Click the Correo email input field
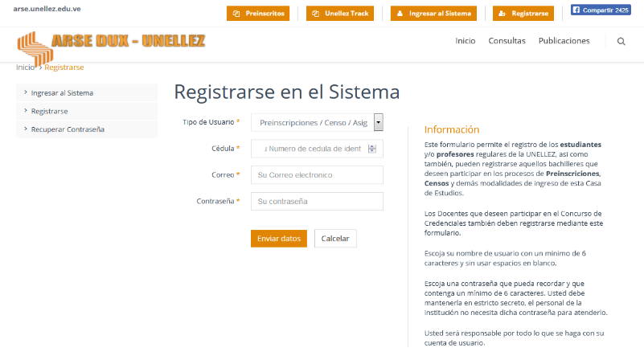 tap(317, 175)
